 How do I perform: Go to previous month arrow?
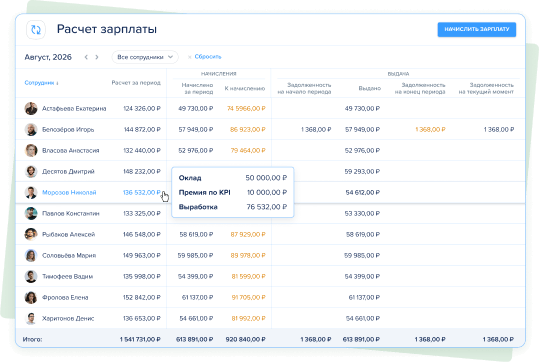click(86, 57)
